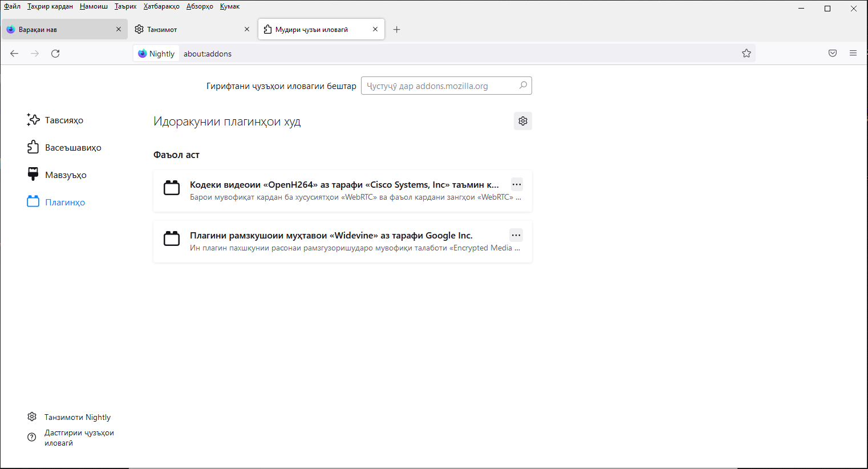Image resolution: width=868 pixels, height=469 pixels.
Task: Open the Файл menu
Action: [12, 6]
